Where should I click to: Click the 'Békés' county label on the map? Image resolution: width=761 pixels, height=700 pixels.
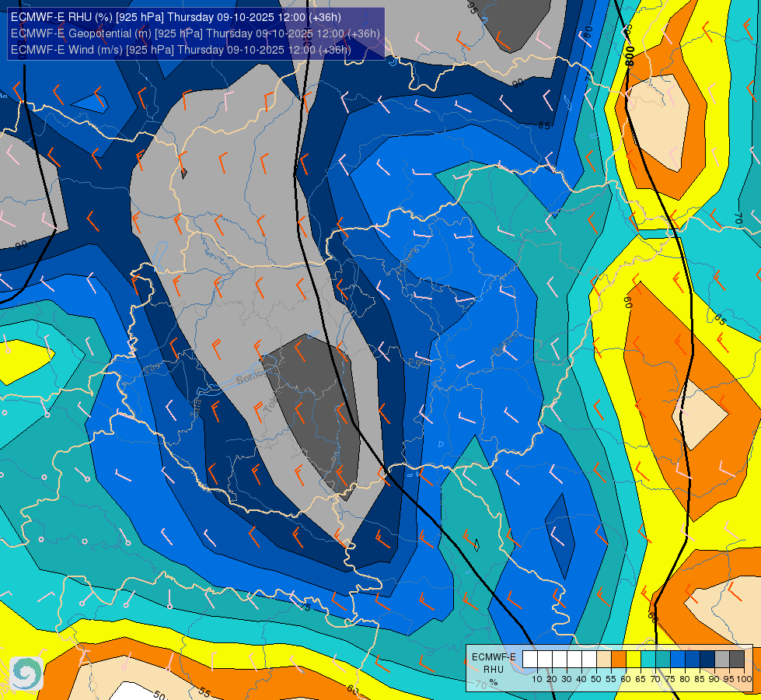504,344
